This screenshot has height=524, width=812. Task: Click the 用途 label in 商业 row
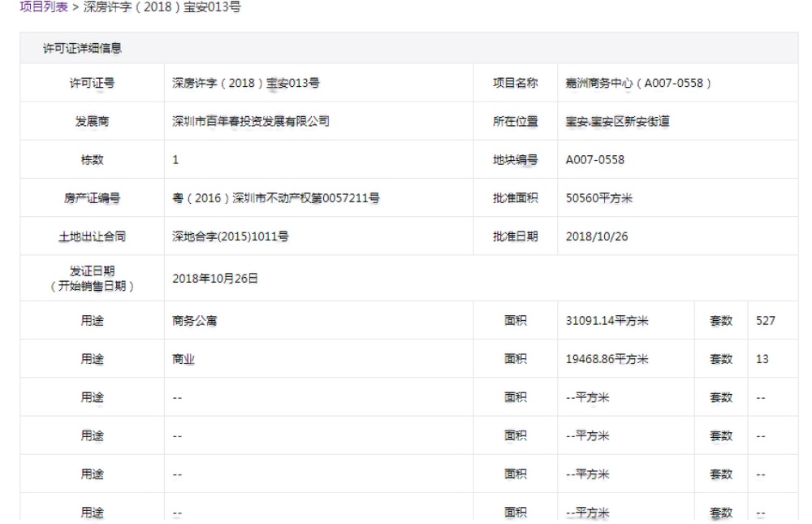click(x=93, y=359)
